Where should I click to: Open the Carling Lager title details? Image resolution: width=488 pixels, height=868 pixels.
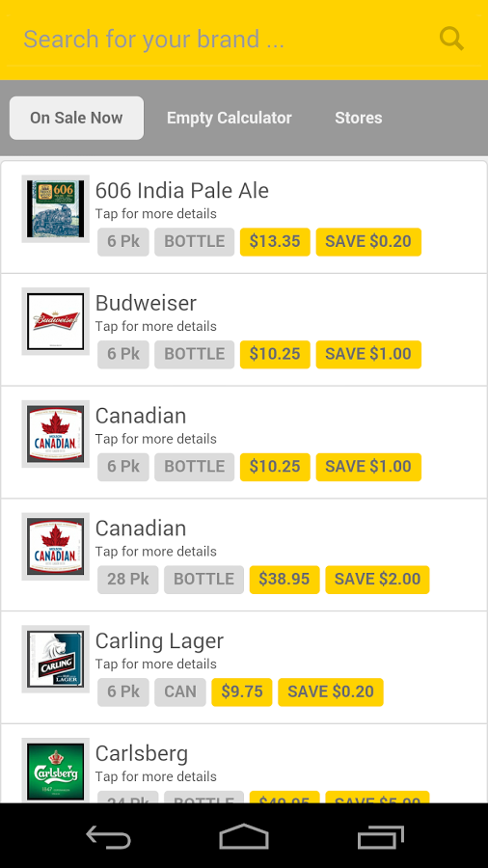tap(159, 641)
